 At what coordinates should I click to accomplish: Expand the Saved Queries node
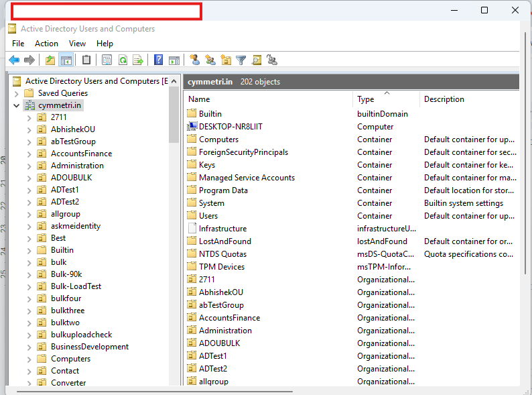tap(17, 93)
